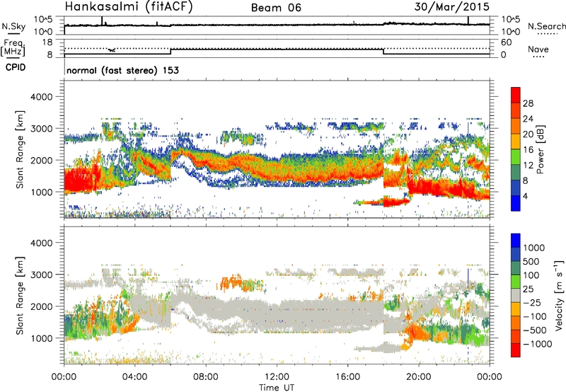Click the velocity colorbar label '100'
Viewport: 566px width, 392px height.
[x=531, y=275]
